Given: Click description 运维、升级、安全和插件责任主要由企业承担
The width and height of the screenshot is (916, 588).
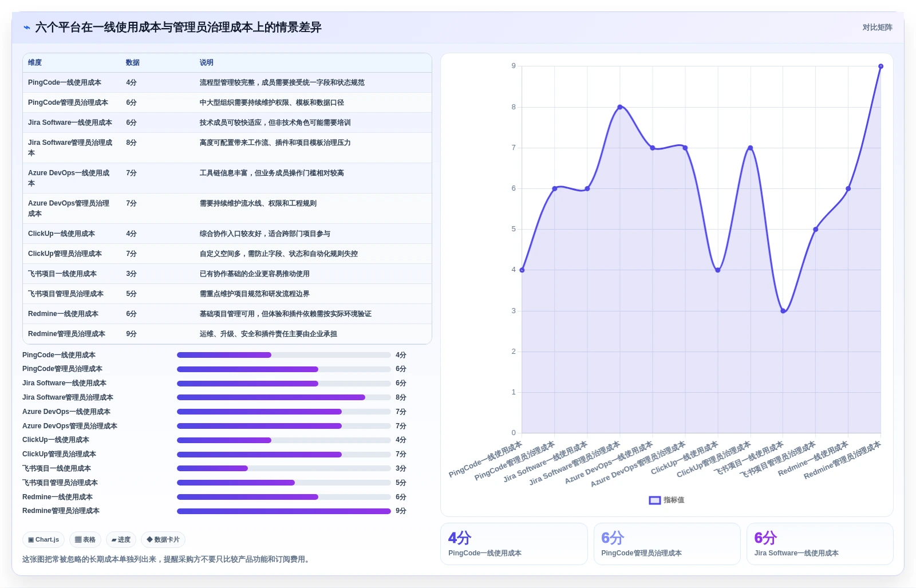Looking at the screenshot, I should pos(269,334).
